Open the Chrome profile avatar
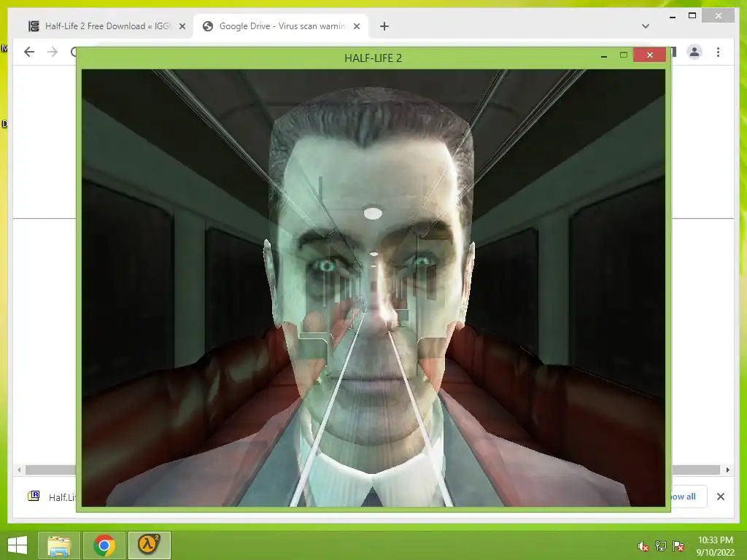The image size is (747, 560). (x=694, y=52)
